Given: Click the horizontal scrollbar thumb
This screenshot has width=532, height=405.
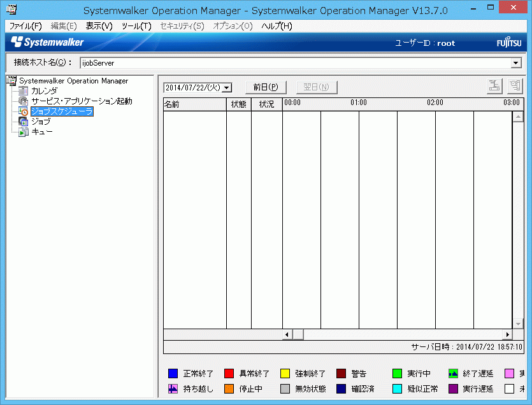Looking at the screenshot, I should tap(298, 334).
